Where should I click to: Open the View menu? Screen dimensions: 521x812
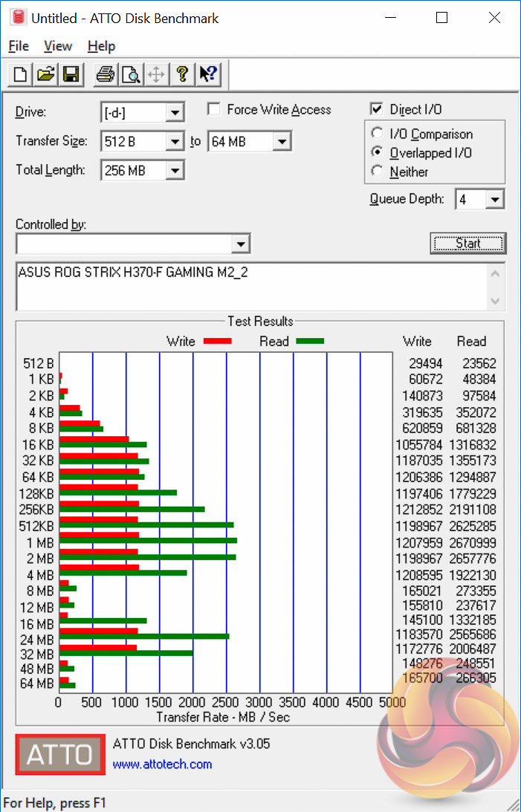coord(57,46)
